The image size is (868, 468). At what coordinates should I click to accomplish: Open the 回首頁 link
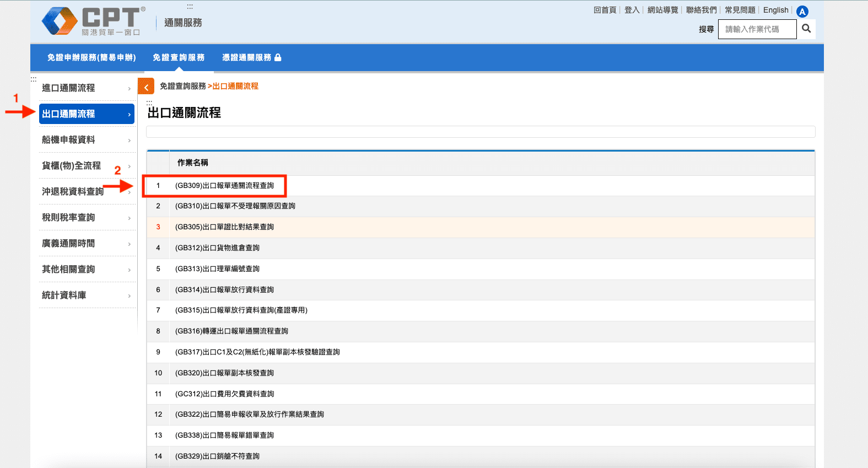coord(605,10)
